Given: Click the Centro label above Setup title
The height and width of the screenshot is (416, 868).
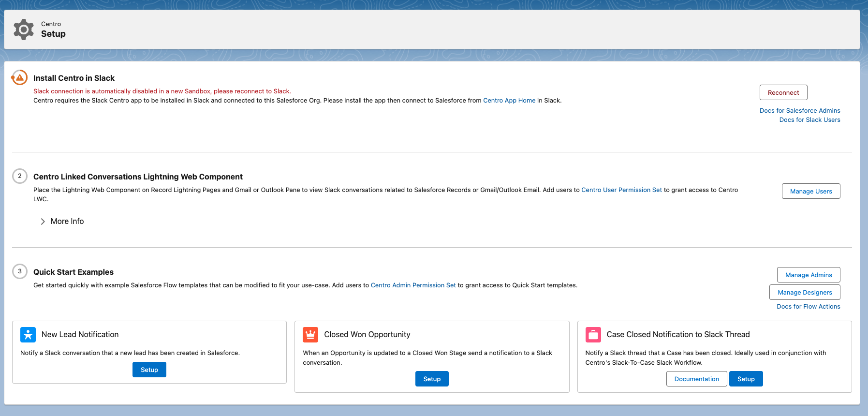Looking at the screenshot, I should tap(51, 24).
